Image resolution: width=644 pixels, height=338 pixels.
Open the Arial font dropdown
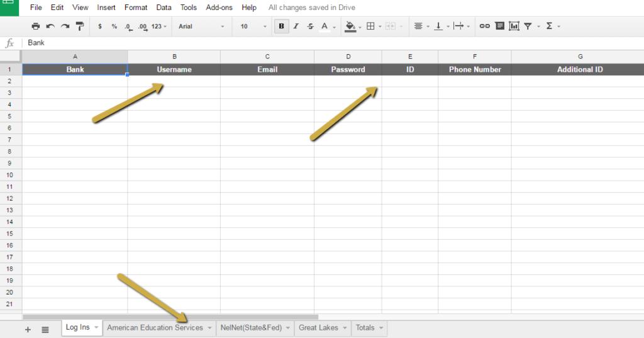(201, 26)
